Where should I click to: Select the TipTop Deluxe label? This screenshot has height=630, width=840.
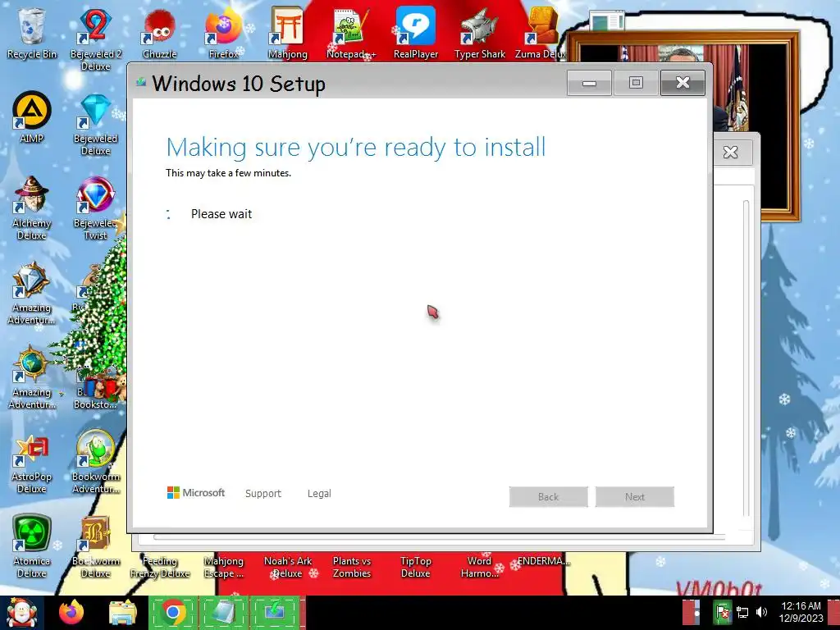416,567
